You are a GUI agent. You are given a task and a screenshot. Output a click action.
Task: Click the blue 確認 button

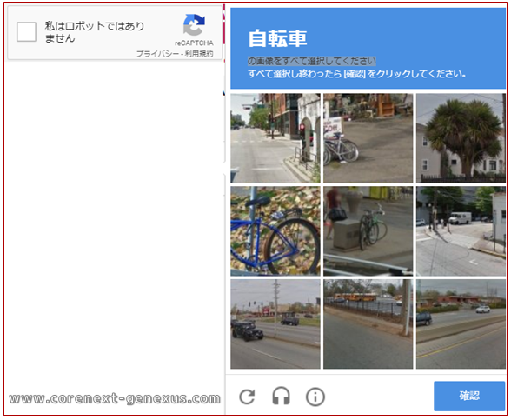coord(469,396)
